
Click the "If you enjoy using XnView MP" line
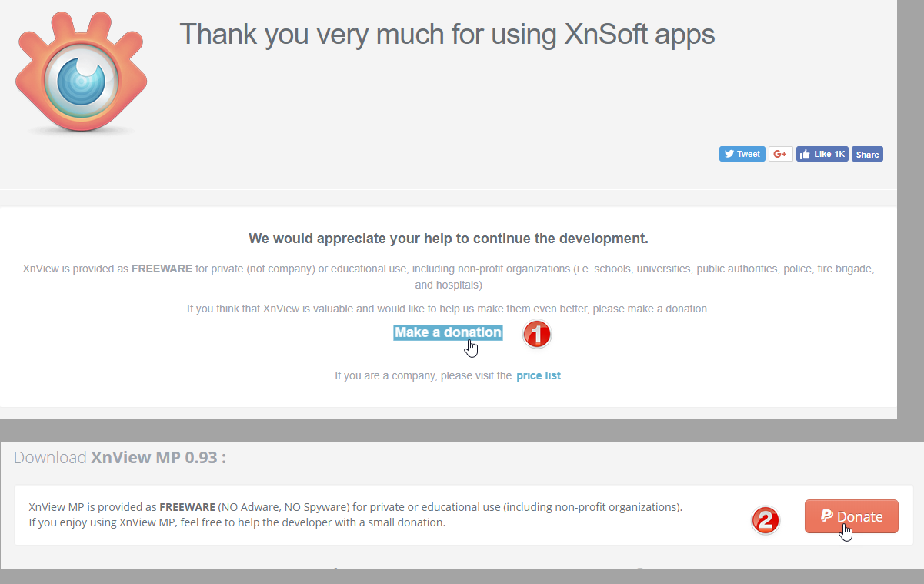pos(237,522)
